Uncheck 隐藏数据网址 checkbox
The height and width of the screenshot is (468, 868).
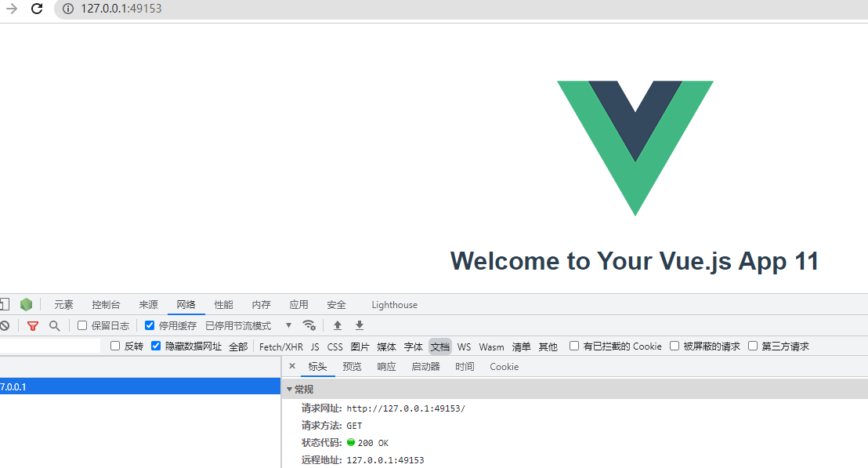[x=156, y=346]
